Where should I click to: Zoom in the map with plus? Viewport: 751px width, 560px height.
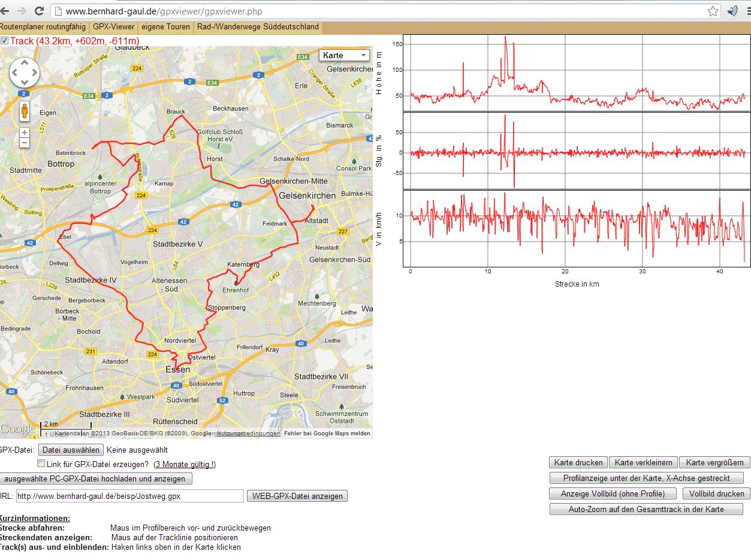point(25,133)
